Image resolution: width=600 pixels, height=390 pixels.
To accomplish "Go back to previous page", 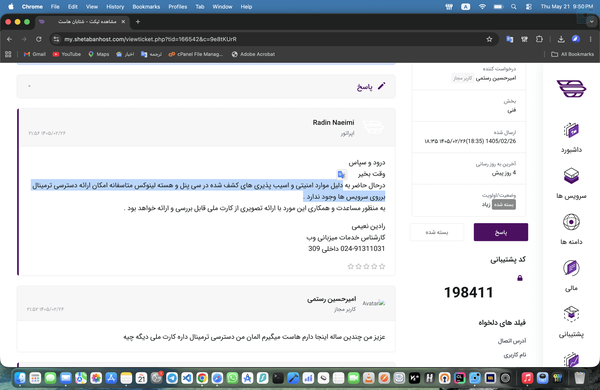I will pyautogui.click(x=10, y=39).
